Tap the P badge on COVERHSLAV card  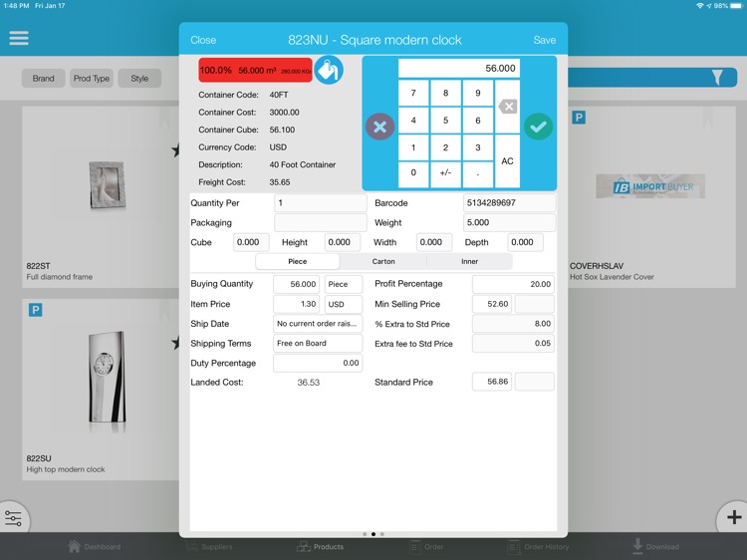[x=579, y=118]
